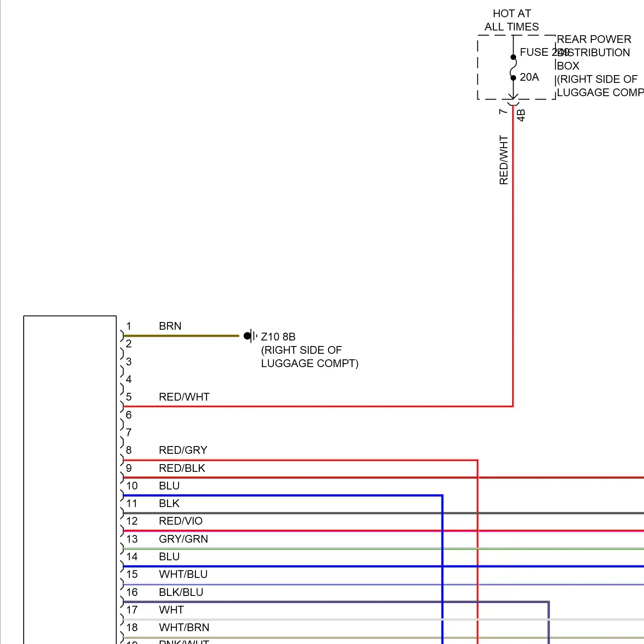
Task: Click the BLK/BLU label on pin 16
Action: pyautogui.click(x=181, y=592)
